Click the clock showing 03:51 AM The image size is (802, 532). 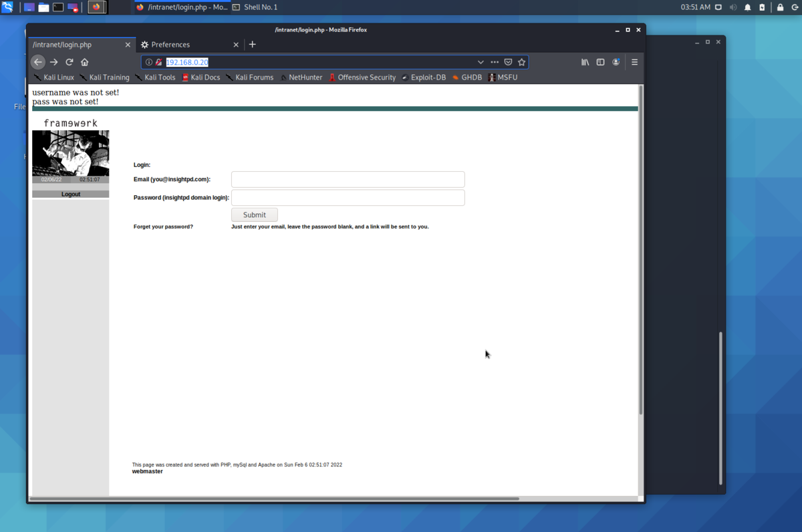(695, 7)
